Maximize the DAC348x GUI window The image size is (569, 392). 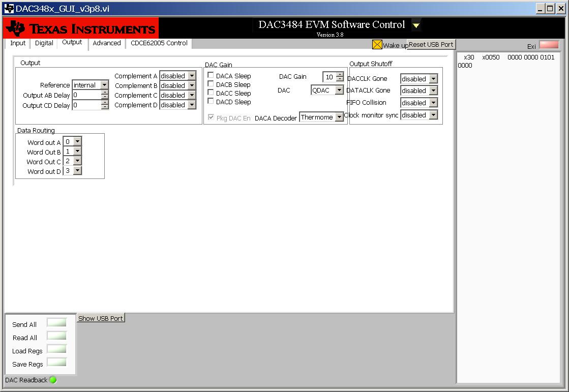click(x=551, y=9)
